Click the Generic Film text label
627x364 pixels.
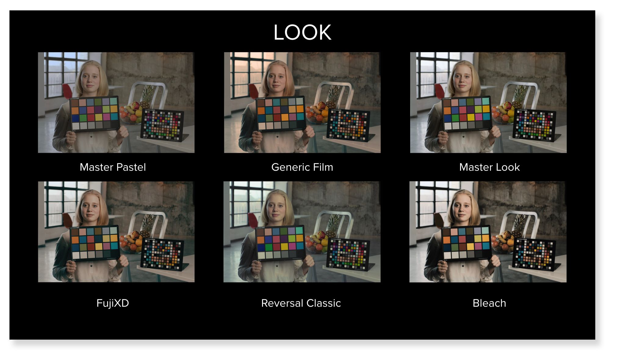[302, 167]
